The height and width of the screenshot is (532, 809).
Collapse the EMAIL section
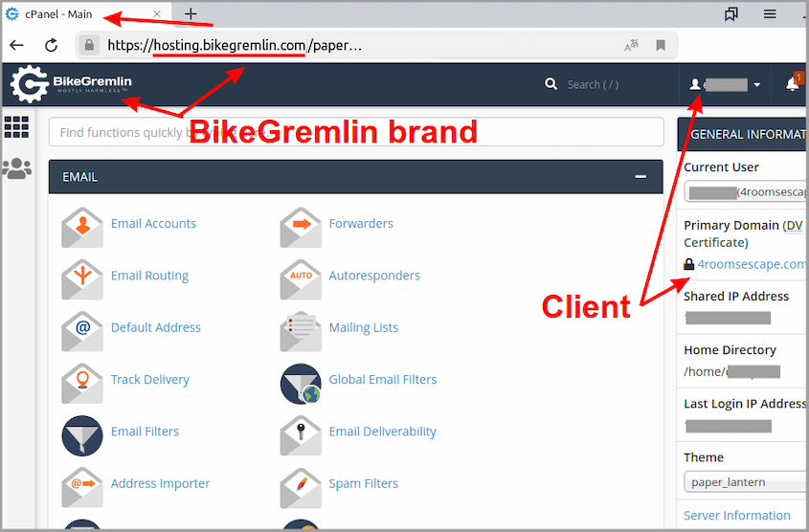click(640, 177)
